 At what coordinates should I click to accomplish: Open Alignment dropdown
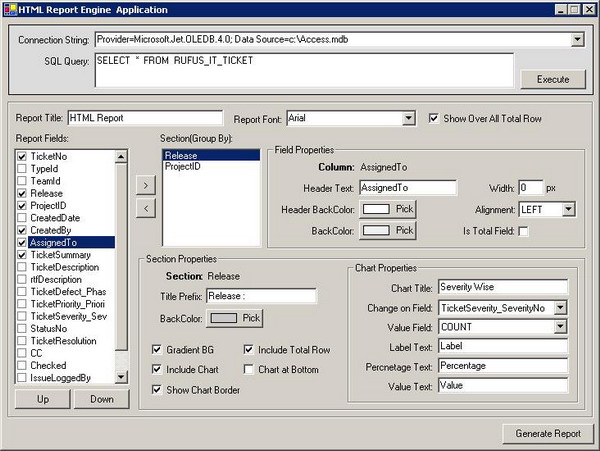(569, 209)
